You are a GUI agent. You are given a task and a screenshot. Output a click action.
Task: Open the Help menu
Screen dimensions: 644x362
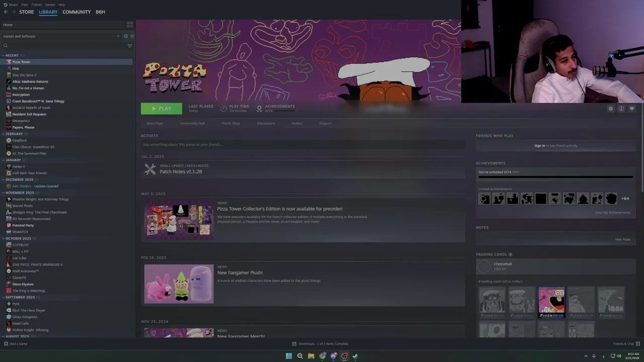61,5
